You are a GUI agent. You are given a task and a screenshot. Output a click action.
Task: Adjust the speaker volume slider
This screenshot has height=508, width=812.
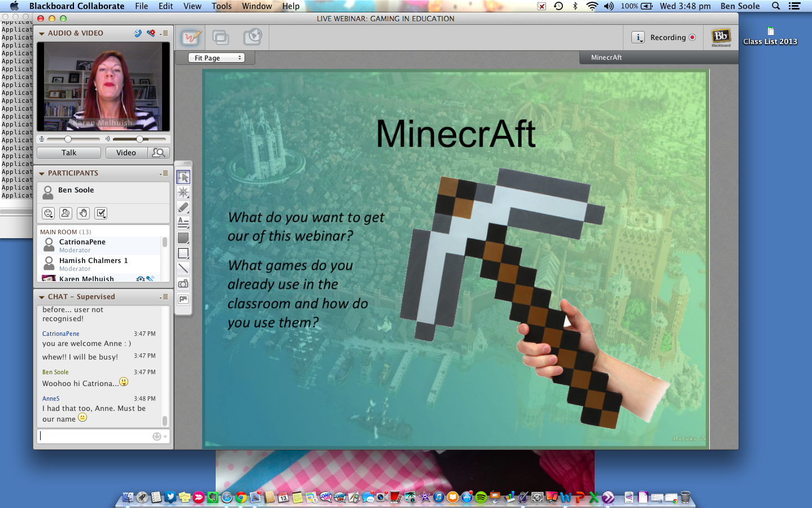(139, 138)
